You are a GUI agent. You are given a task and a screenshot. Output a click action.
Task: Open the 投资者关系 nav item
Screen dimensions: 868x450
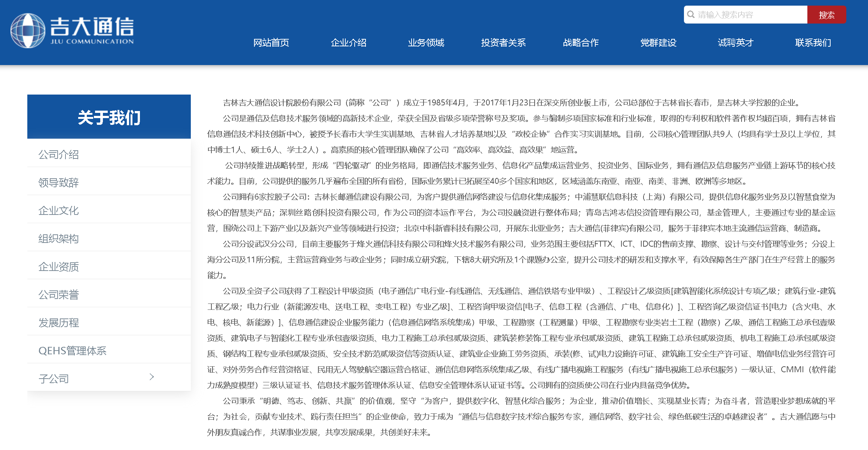tap(504, 43)
